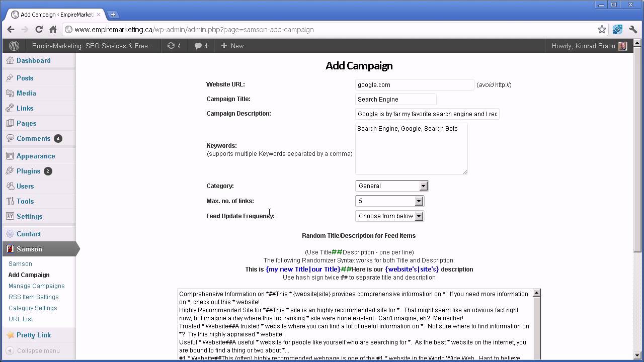Viewport: 644px width, 362px height.
Task: Go to Manage Campaigns page
Action: pyautogui.click(x=36, y=286)
